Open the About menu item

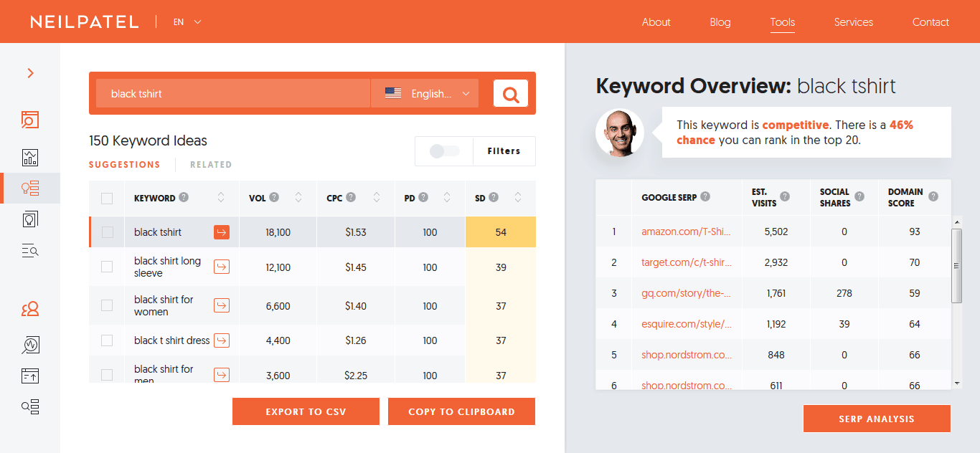[x=656, y=22]
